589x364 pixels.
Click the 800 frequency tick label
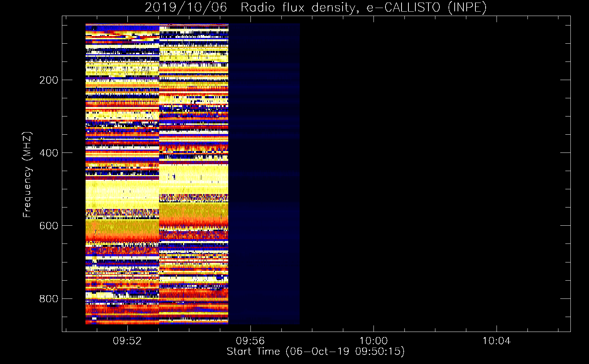point(49,299)
